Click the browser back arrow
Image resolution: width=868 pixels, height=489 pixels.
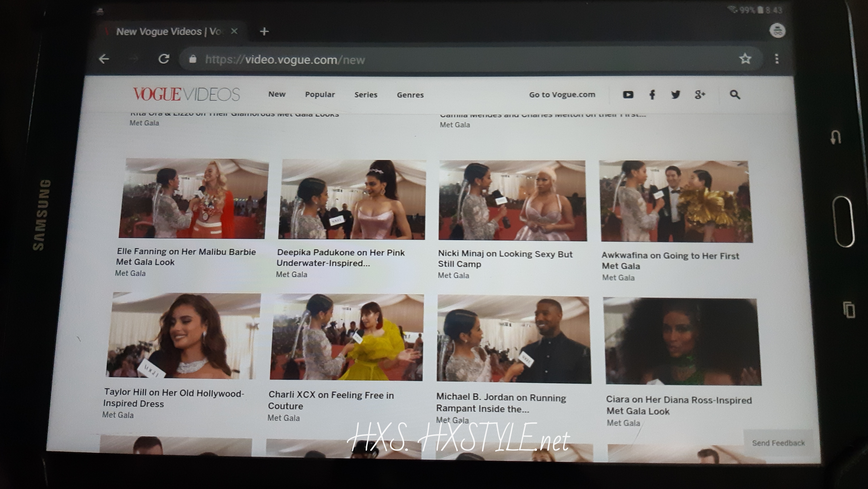104,59
